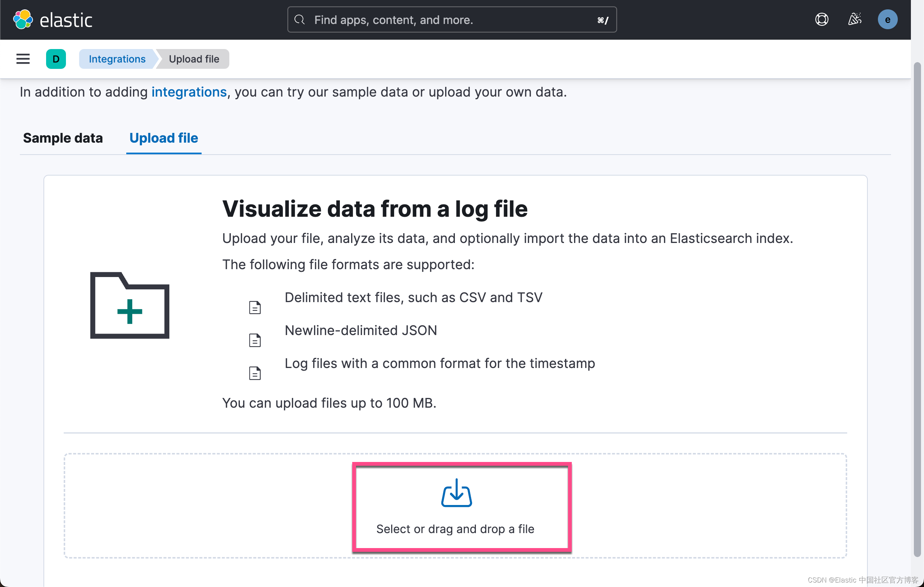Click the Upload file breadcrumb
Image resolution: width=924 pixels, height=587 pixels.
[193, 59]
